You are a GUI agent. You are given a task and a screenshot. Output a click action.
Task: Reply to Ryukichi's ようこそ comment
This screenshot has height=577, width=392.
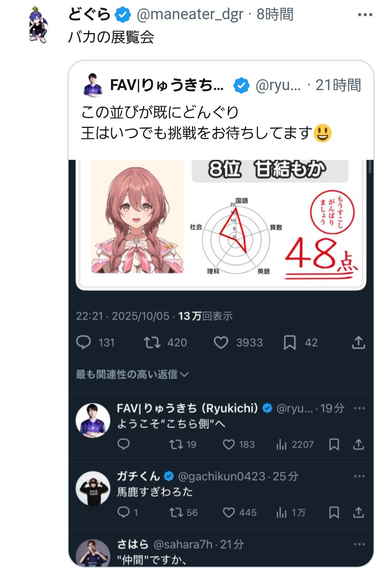point(124,444)
